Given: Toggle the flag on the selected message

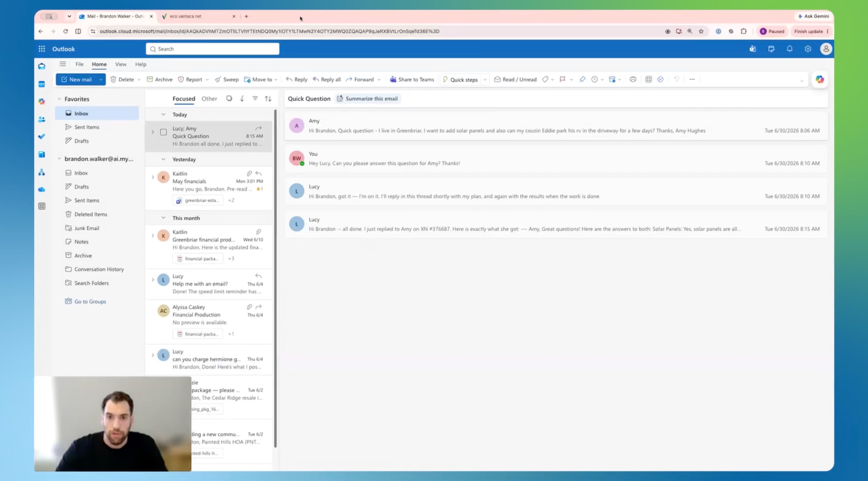Looking at the screenshot, I should 562,80.
